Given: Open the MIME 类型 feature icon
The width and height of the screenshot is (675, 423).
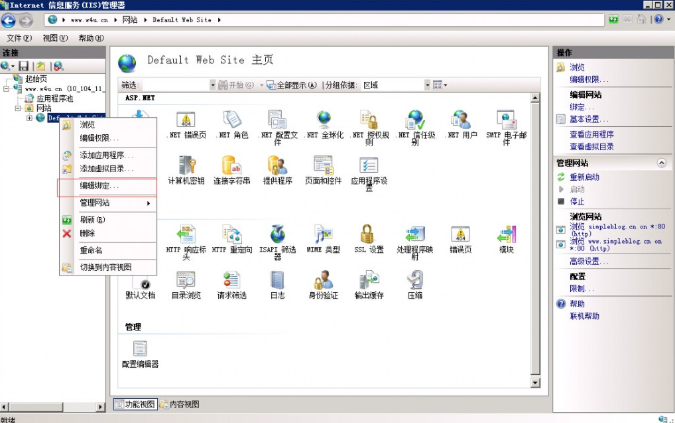Looking at the screenshot, I should tap(323, 235).
